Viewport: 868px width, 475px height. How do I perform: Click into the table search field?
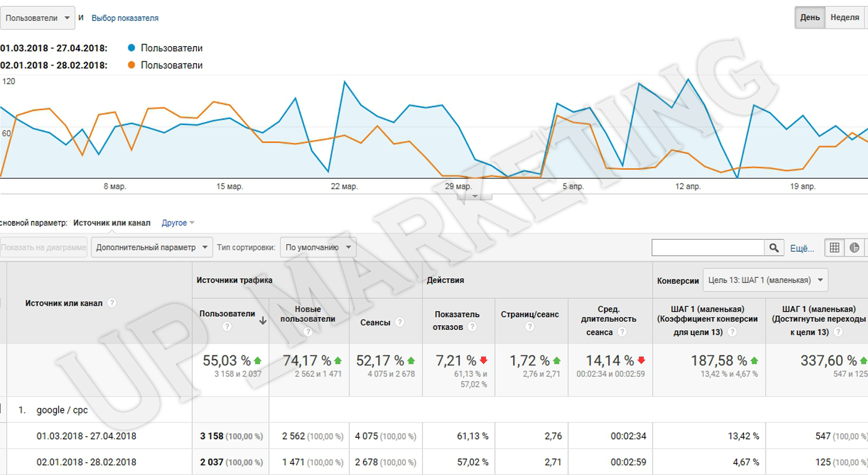pos(708,248)
